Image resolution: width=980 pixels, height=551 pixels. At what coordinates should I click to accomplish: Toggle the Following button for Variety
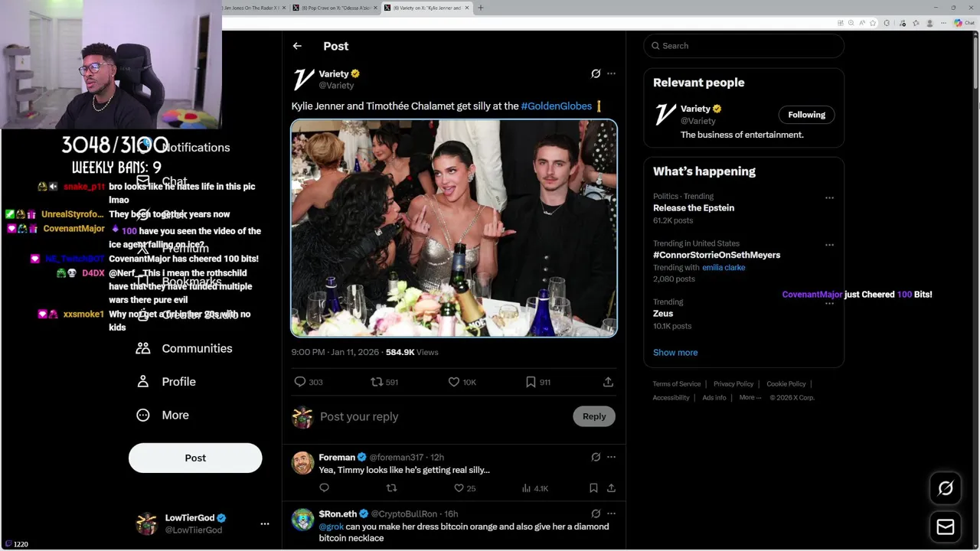click(806, 115)
